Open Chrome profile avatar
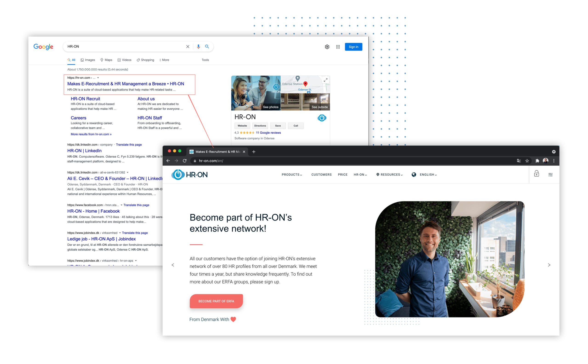The width and height of the screenshot is (588, 364). 545,161
